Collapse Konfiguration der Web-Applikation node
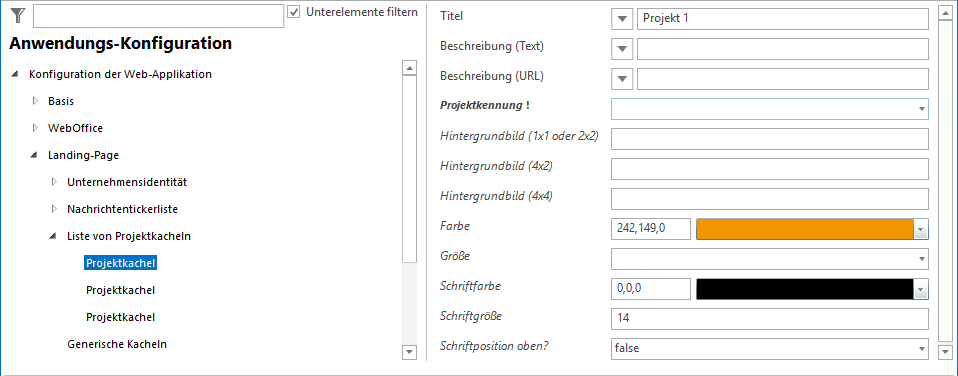 pos(14,75)
